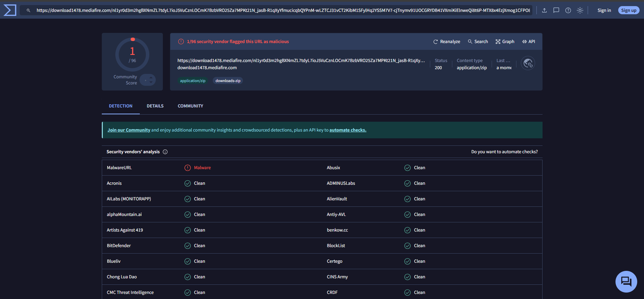644x299 pixels.
Task: Click the Artists Against 419 vendor name
Action: 125,230
